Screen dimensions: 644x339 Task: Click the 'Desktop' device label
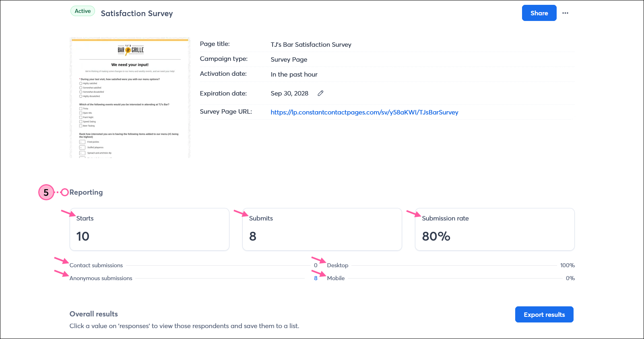tap(338, 265)
